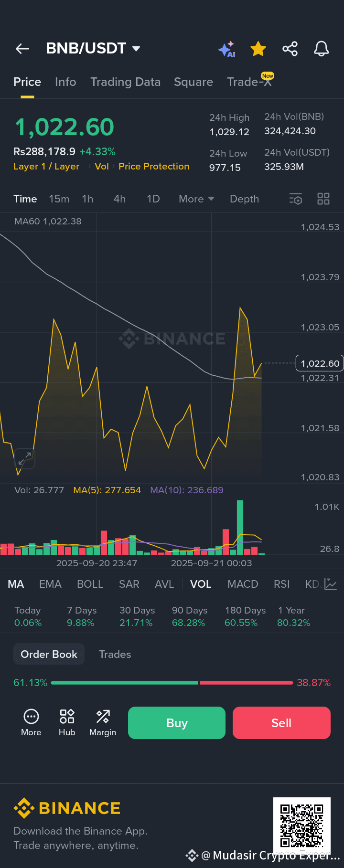Image resolution: width=344 pixels, height=868 pixels.
Task: Select the Order Book tab
Action: click(x=49, y=654)
